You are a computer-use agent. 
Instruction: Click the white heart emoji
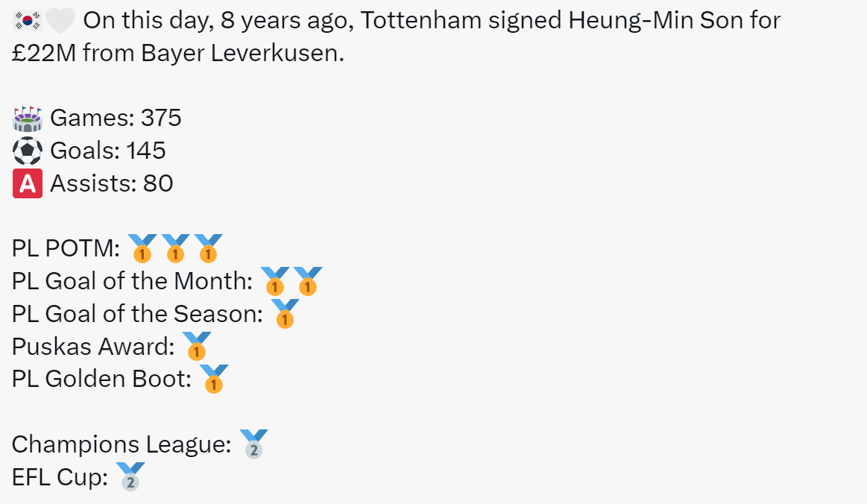60,21
